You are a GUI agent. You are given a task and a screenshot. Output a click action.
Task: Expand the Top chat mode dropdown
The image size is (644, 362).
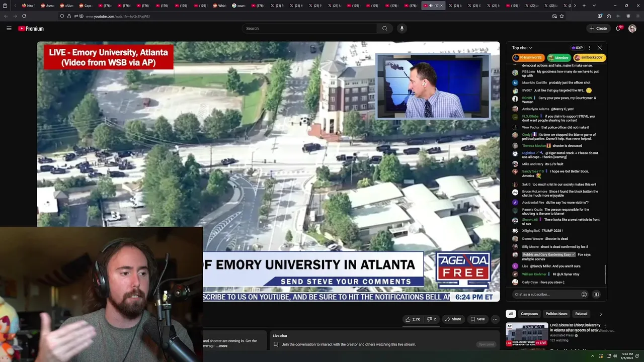tap(522, 48)
